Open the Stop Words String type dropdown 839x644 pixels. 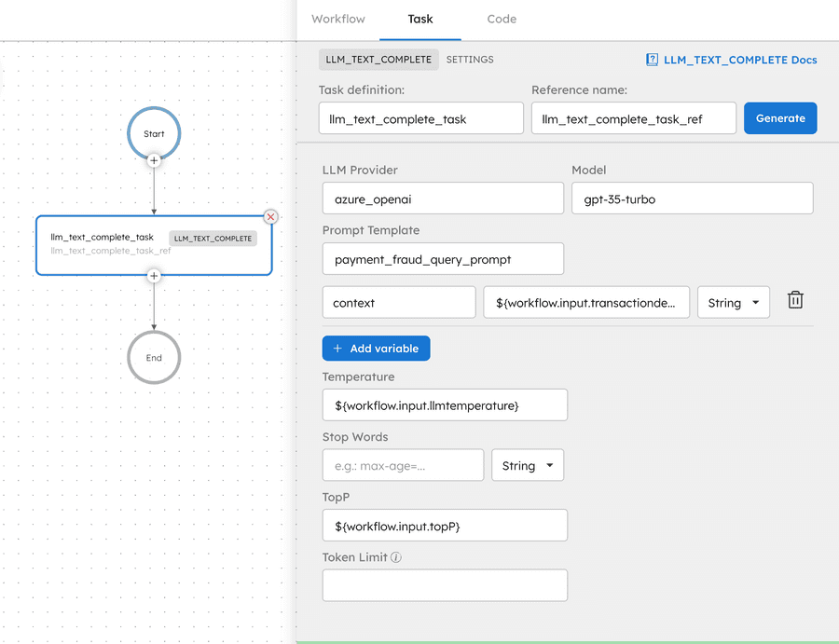pyautogui.click(x=527, y=466)
